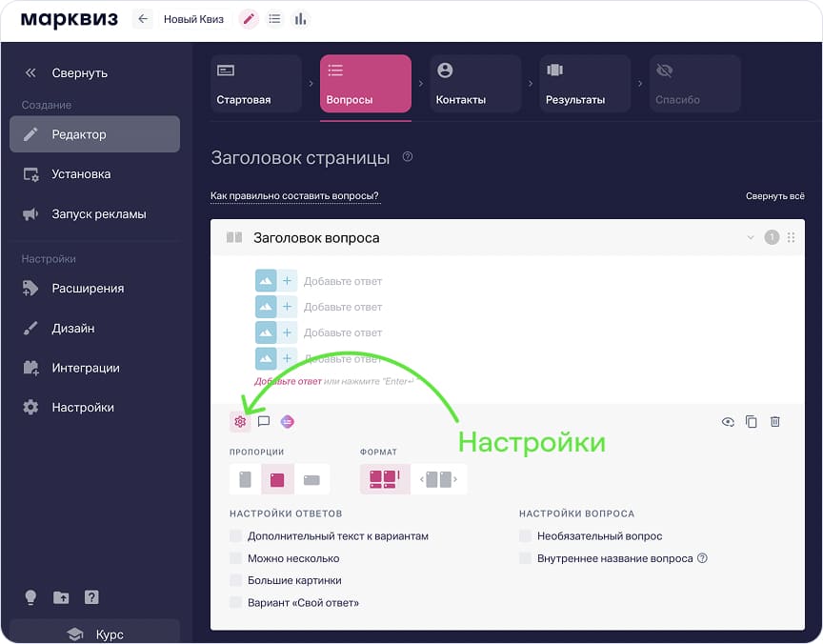Enable Вариант «Свой ответ» checkbox
Screen dimensions: 823x644
click(236, 602)
